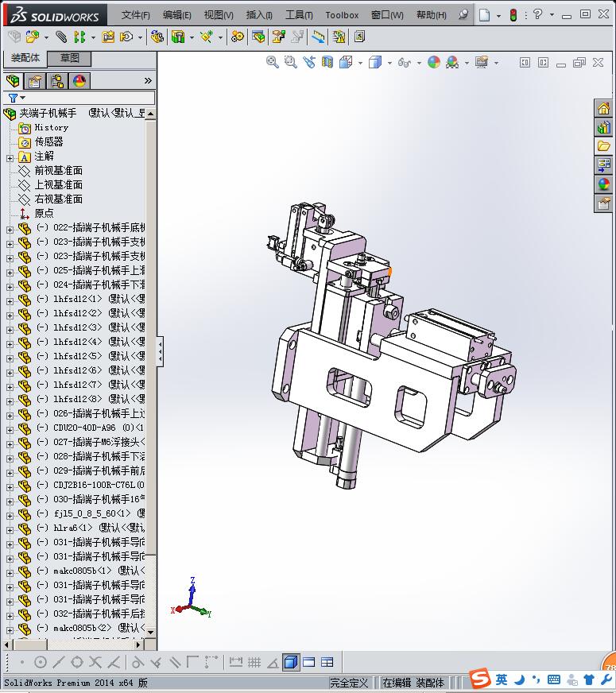Open the Custom Properties task pane icon
The height and width of the screenshot is (693, 616).
click(x=603, y=203)
